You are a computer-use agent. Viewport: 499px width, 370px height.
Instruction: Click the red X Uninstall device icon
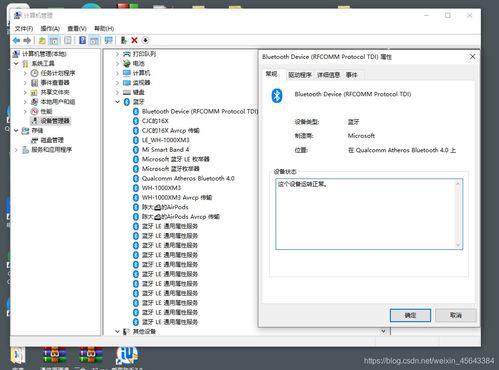(x=134, y=40)
